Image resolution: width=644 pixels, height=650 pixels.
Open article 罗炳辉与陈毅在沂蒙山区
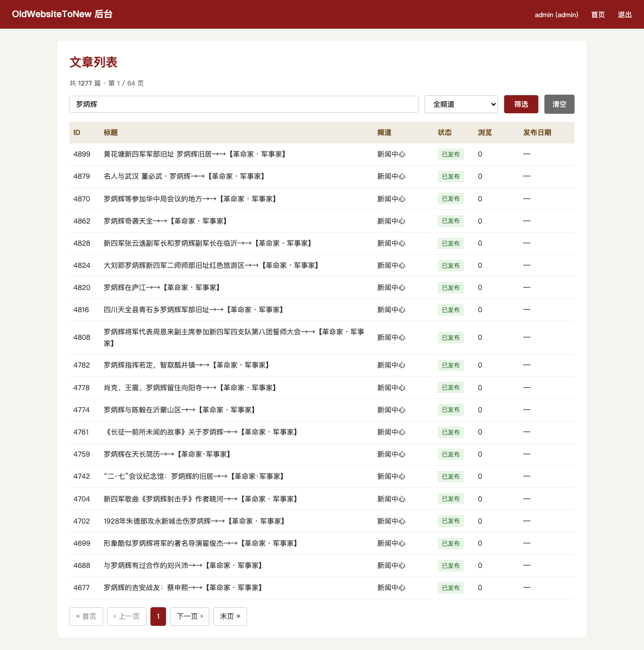click(181, 410)
